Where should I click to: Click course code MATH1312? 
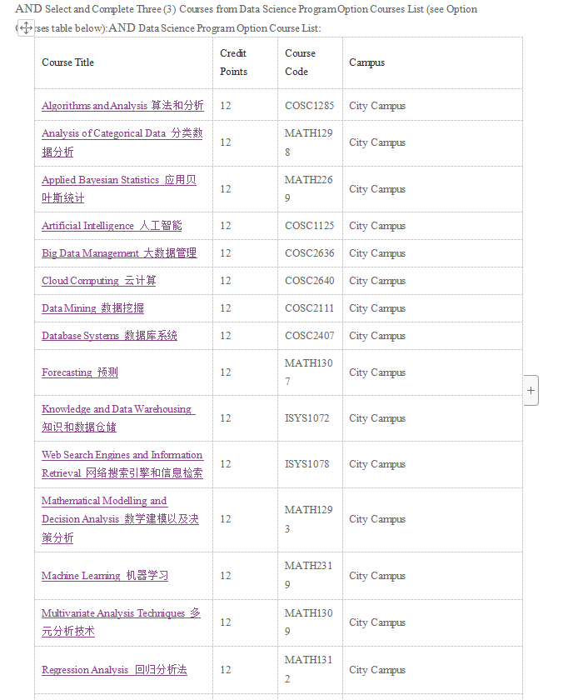(x=309, y=669)
